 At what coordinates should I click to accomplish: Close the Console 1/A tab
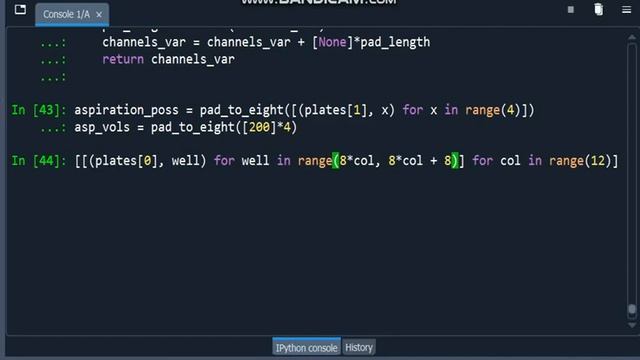click(x=99, y=15)
